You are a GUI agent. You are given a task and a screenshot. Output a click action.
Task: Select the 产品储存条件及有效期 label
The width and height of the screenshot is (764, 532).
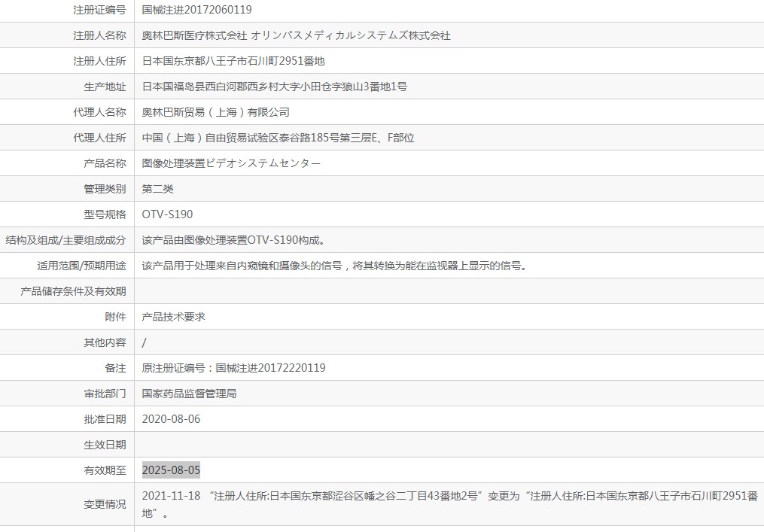73,291
